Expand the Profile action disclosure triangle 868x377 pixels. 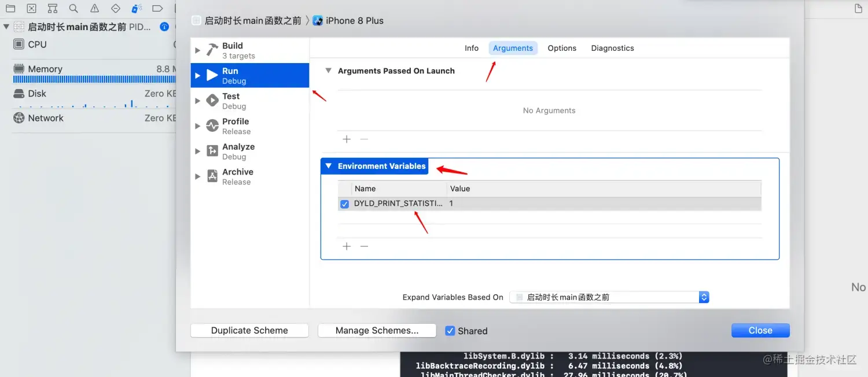coord(197,126)
